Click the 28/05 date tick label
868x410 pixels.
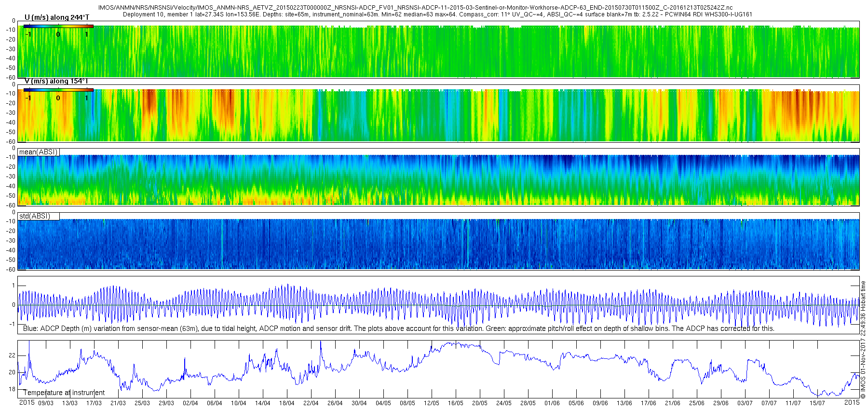coord(528,403)
